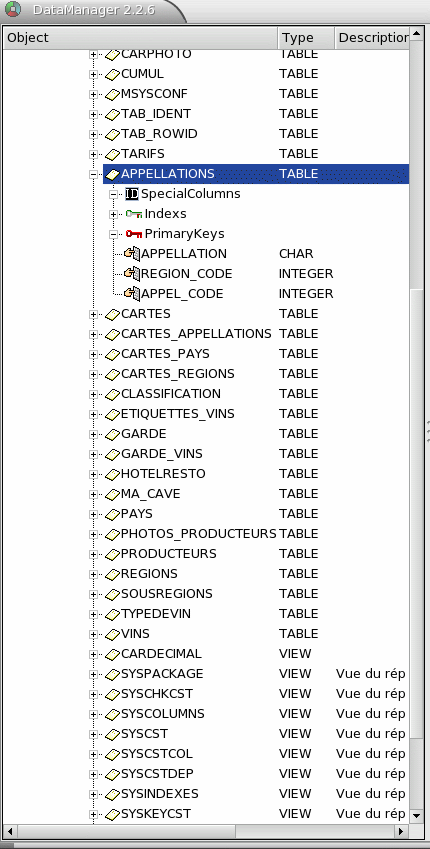Expand the Indexs node
Screen dimensions: 430x849
click(x=113, y=214)
